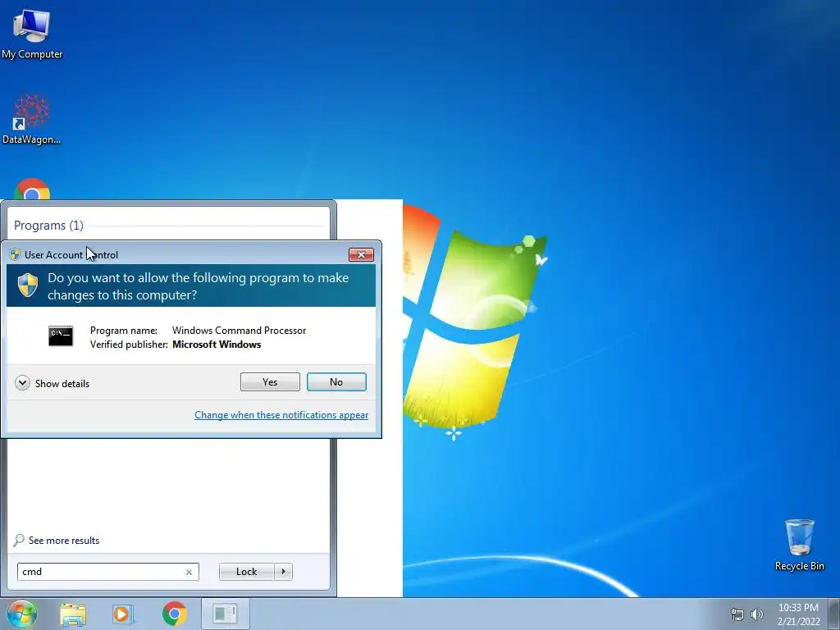Click No to deny the program
The width and height of the screenshot is (840, 630).
coord(336,382)
